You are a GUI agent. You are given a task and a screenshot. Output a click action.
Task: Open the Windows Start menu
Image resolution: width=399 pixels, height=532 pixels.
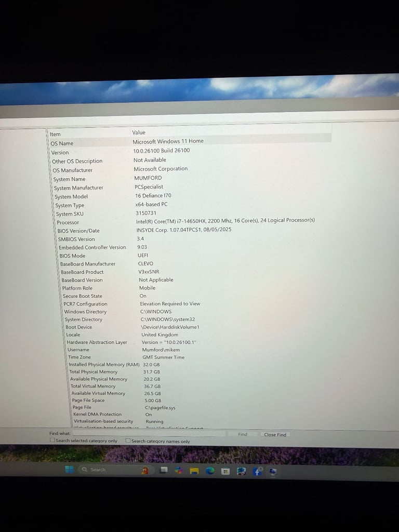[x=69, y=469]
